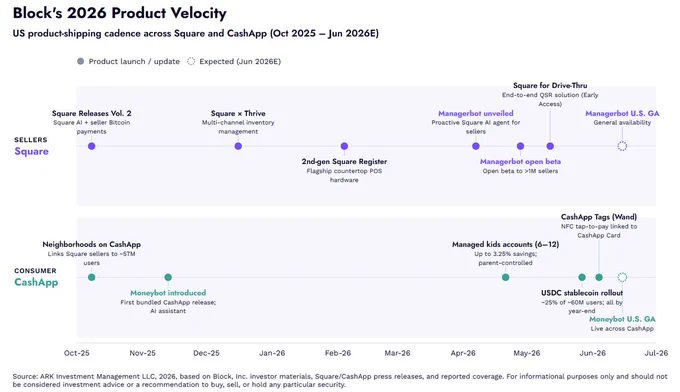Click the Expected (Jun 2026E) legend circle
The width and height of the screenshot is (680, 392).
coord(191,61)
